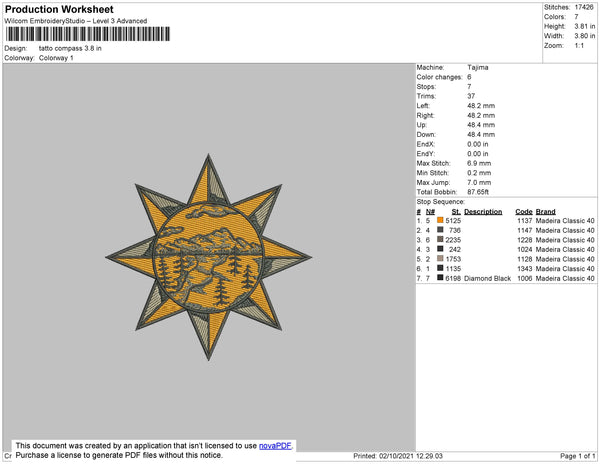Click the 'St.' column header

pos(456,212)
